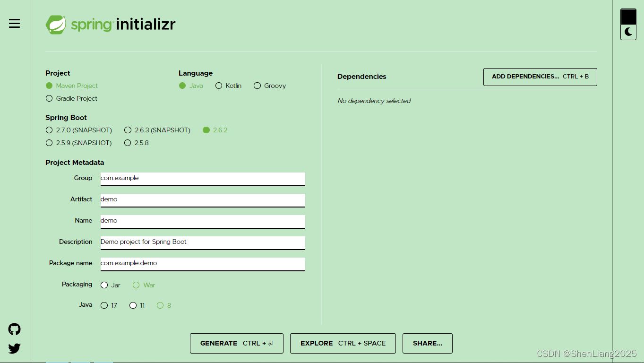The width and height of the screenshot is (644, 363).
Task: Choose Groovy as language
Action: coord(270,86)
